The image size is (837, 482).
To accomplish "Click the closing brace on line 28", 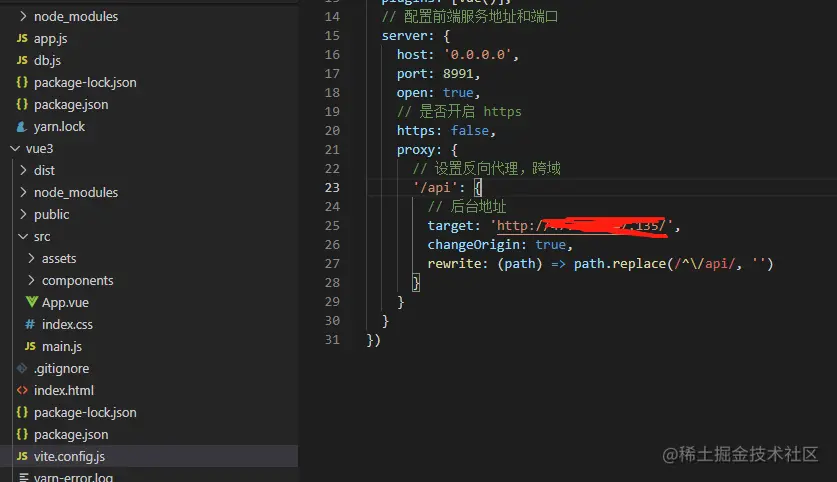I will [416, 283].
